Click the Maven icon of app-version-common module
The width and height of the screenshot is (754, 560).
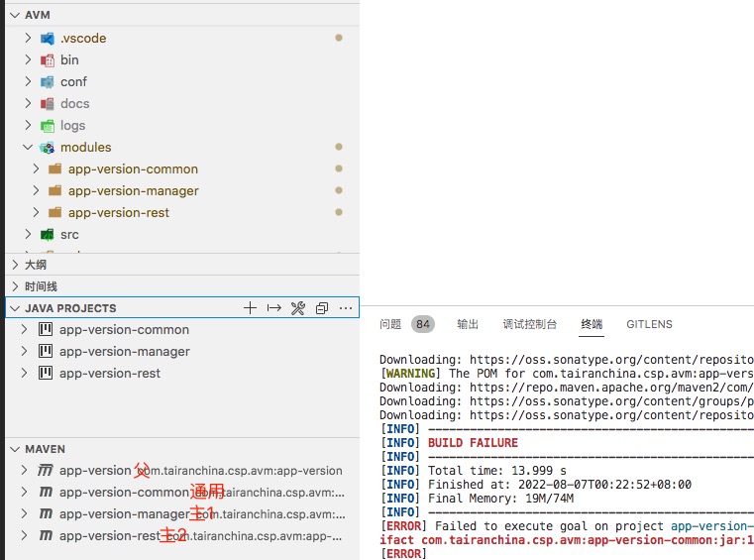(x=46, y=492)
